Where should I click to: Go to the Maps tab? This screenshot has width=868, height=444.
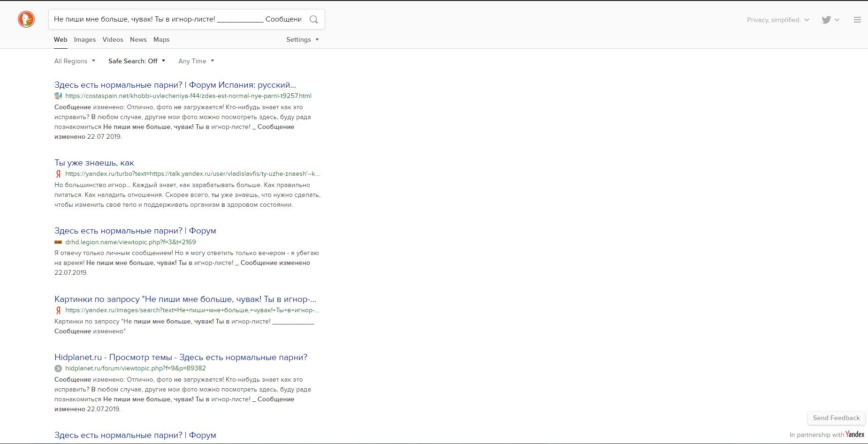161,39
